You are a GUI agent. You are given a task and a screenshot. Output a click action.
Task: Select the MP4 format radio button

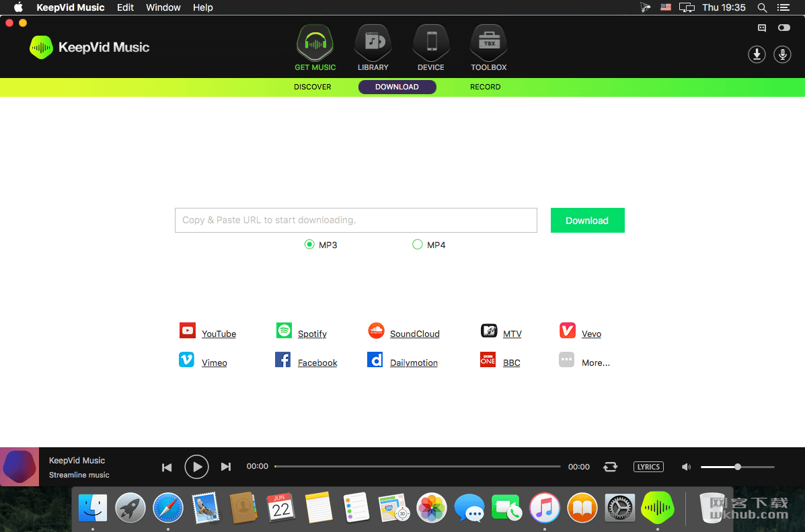pyautogui.click(x=418, y=244)
